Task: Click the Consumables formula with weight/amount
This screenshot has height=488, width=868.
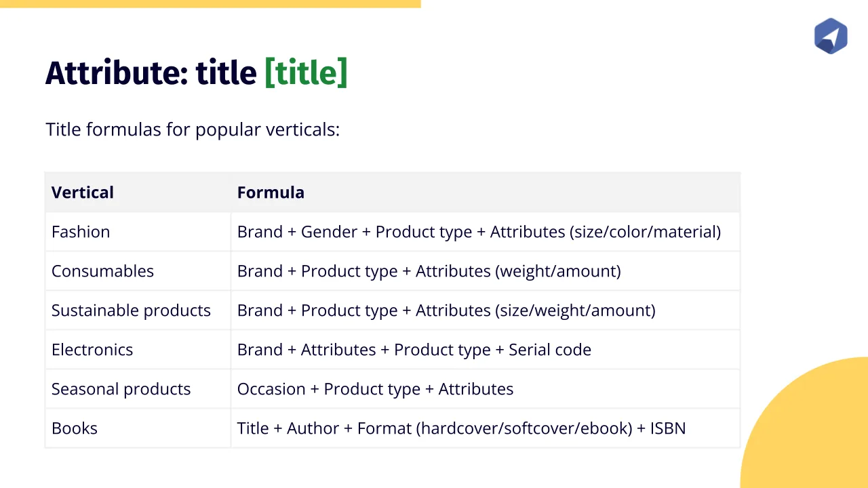Action: (429, 271)
